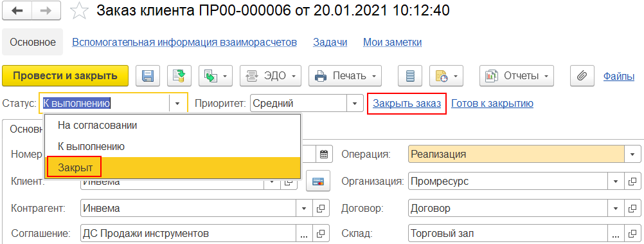Open Вспомогательная информация взаиморасчетов link

pos(184,42)
